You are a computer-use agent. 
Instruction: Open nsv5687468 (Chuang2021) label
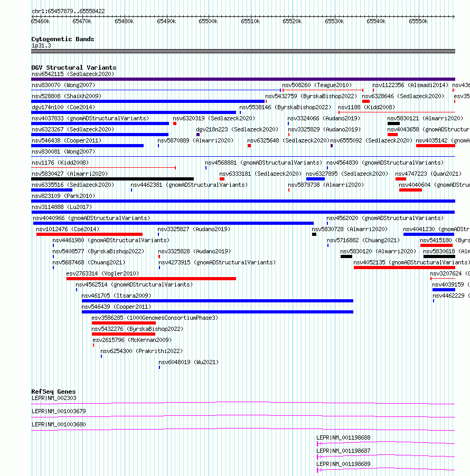click(x=89, y=263)
